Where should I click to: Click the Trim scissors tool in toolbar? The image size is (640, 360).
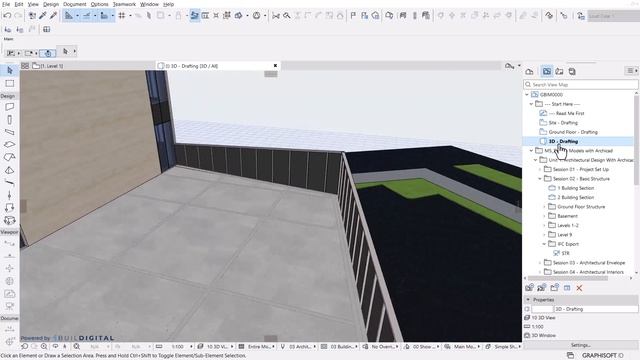click(276, 16)
